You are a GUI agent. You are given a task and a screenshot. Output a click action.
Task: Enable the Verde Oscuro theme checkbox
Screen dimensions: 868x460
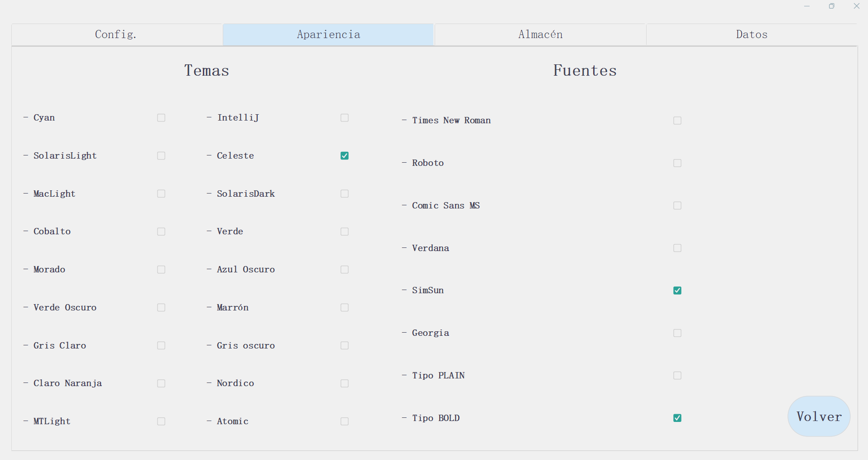[161, 308]
